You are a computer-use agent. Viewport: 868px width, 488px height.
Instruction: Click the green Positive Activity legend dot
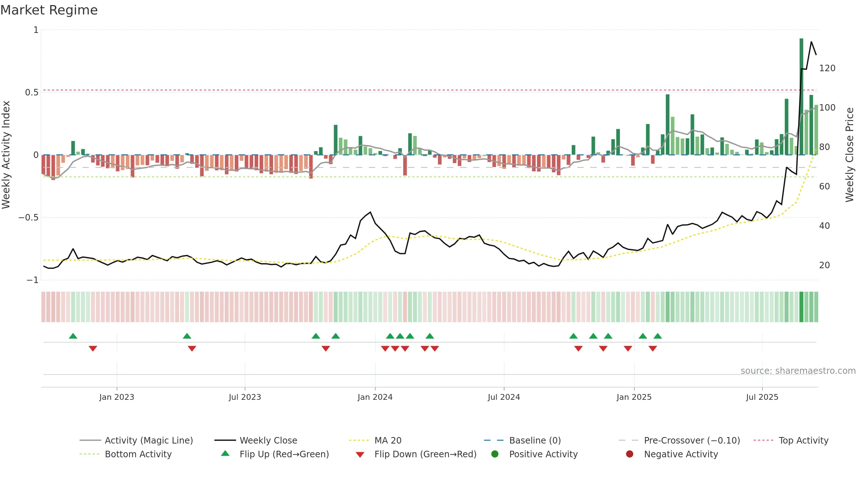(495, 454)
